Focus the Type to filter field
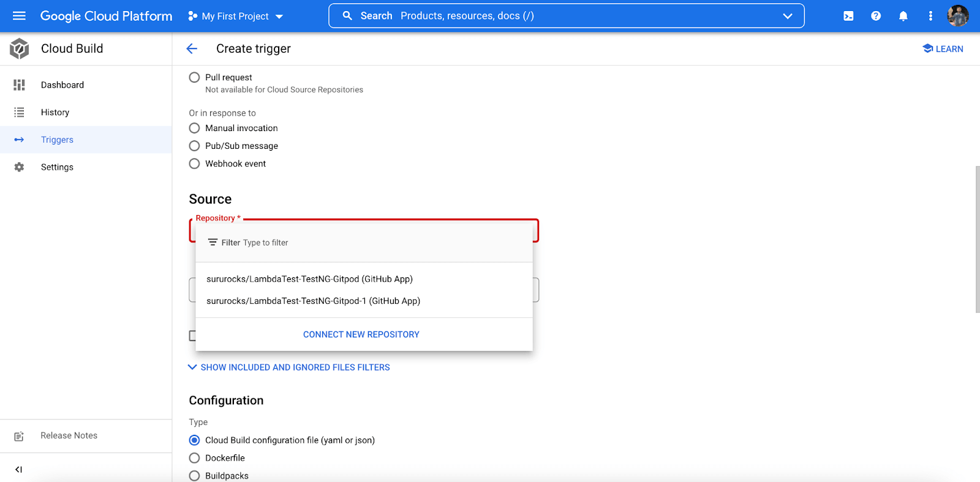This screenshot has width=980, height=482. click(265, 243)
